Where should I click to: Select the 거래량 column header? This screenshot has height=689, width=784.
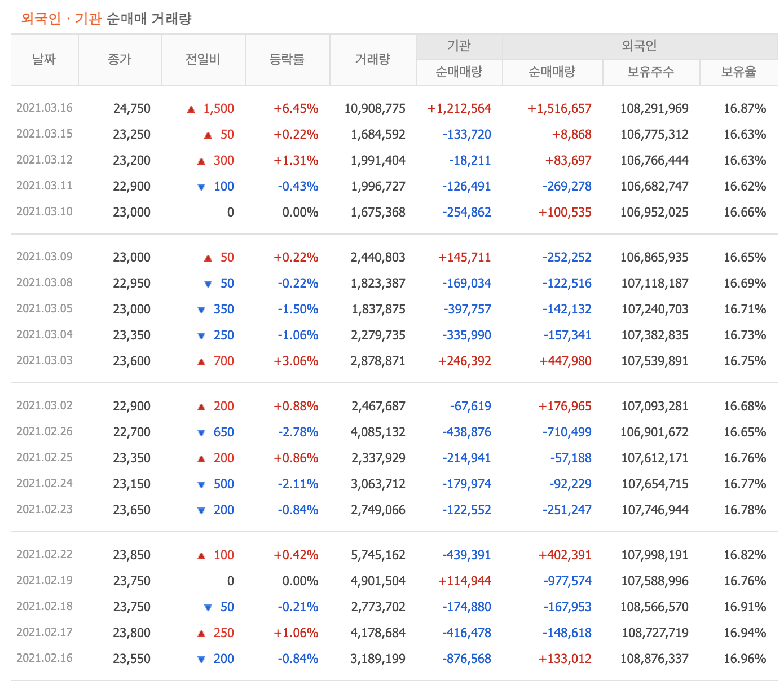point(373,59)
